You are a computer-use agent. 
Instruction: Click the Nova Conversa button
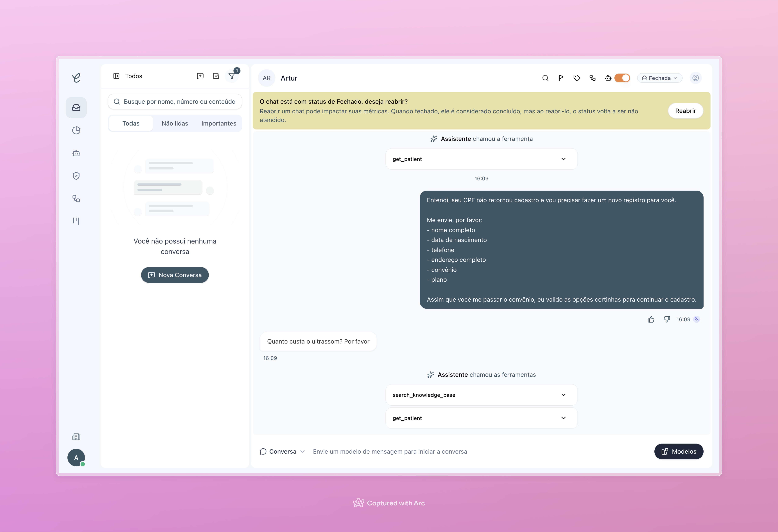tap(175, 275)
